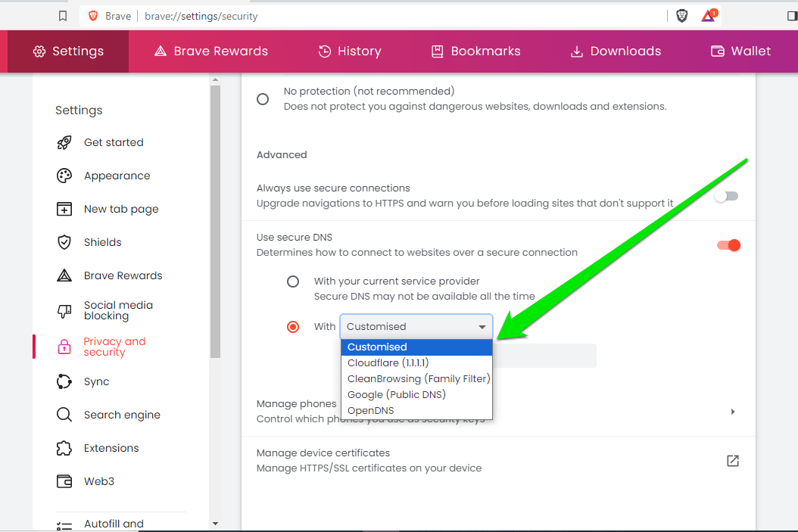Image resolution: width=798 pixels, height=532 pixels.
Task: Go to Web3 settings section
Action: tap(99, 481)
